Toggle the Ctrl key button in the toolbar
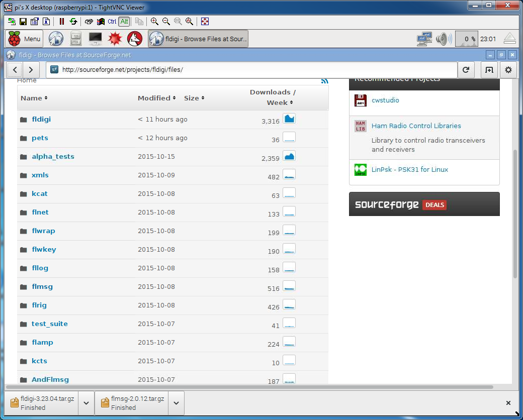This screenshot has width=523, height=420. click(112, 22)
